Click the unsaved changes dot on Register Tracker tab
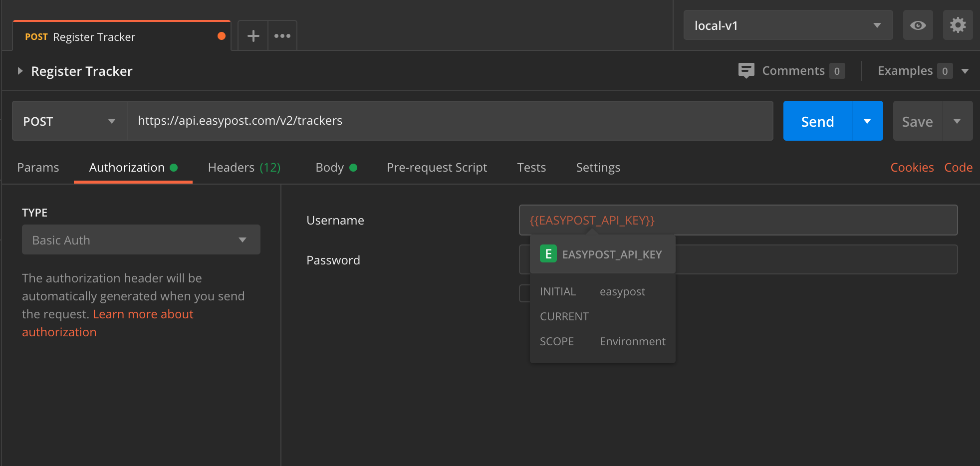The width and height of the screenshot is (980, 466). (222, 35)
